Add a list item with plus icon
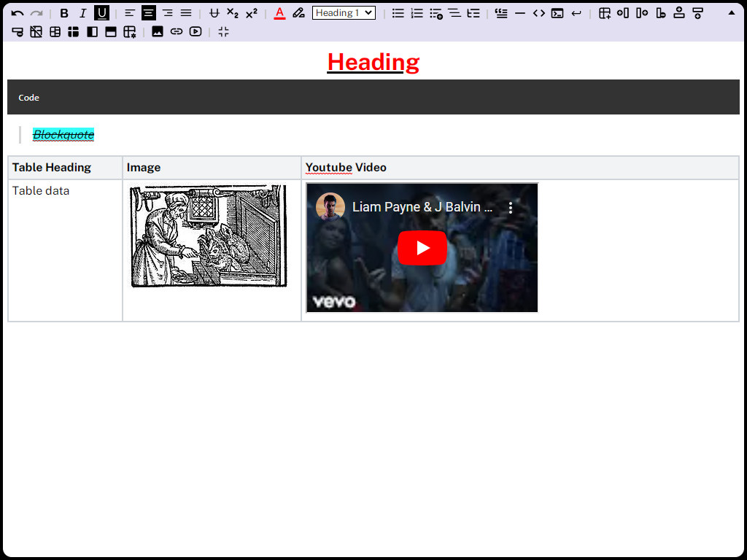 (436, 13)
